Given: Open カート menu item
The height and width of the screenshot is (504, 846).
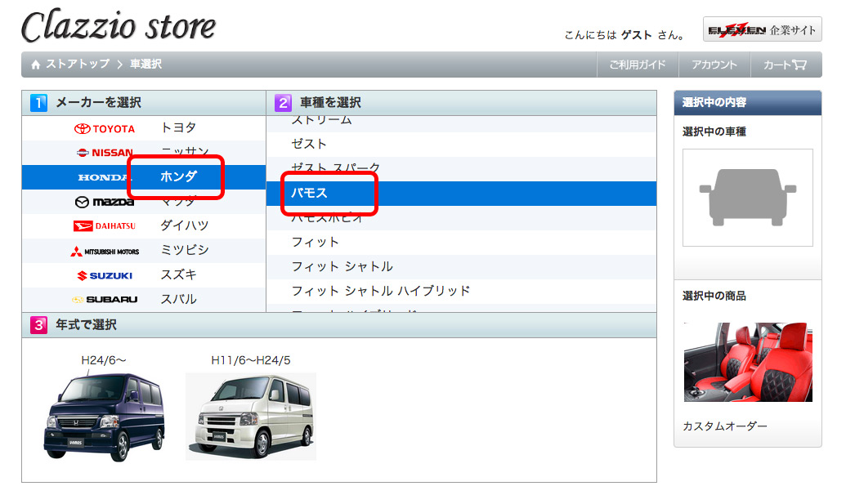Looking at the screenshot, I should 786,65.
